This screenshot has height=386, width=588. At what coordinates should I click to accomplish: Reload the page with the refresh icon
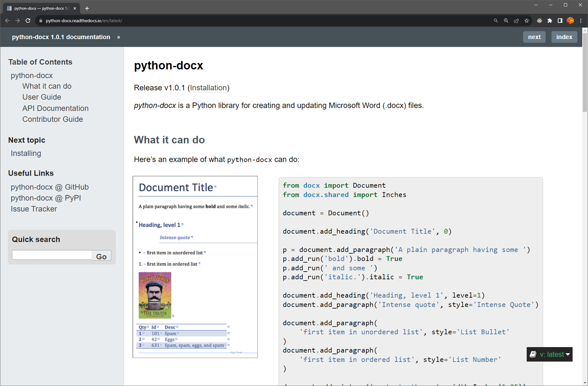click(28, 21)
